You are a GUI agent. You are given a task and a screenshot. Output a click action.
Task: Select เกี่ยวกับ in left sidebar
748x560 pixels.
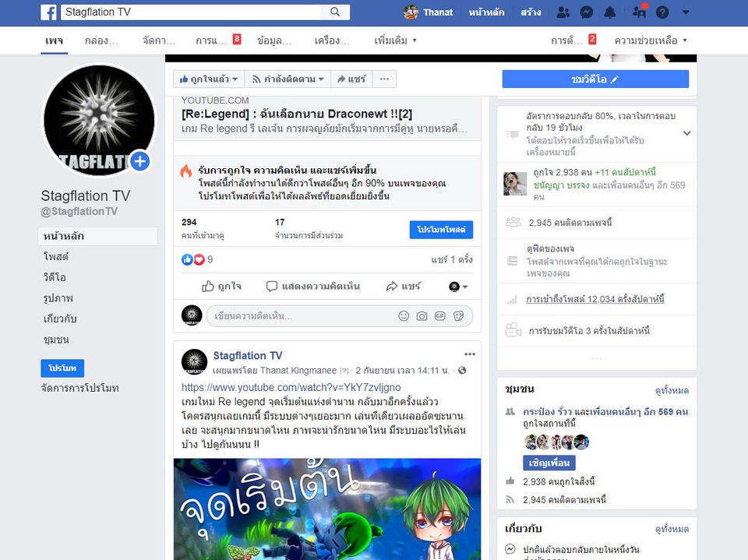click(x=60, y=319)
